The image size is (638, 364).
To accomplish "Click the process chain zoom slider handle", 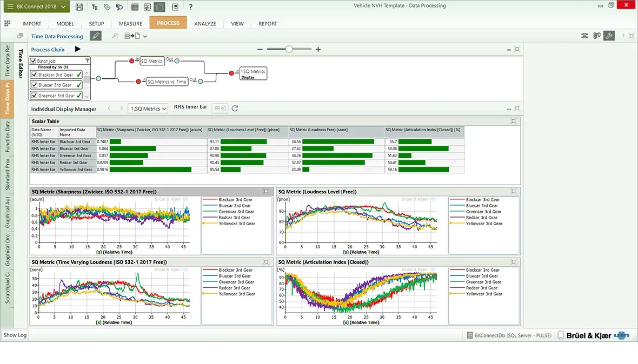I will pyautogui.click(x=289, y=49).
